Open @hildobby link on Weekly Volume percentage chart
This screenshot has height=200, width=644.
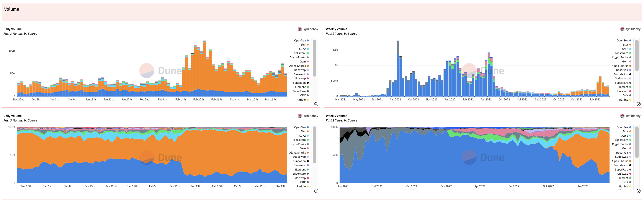tap(633, 116)
